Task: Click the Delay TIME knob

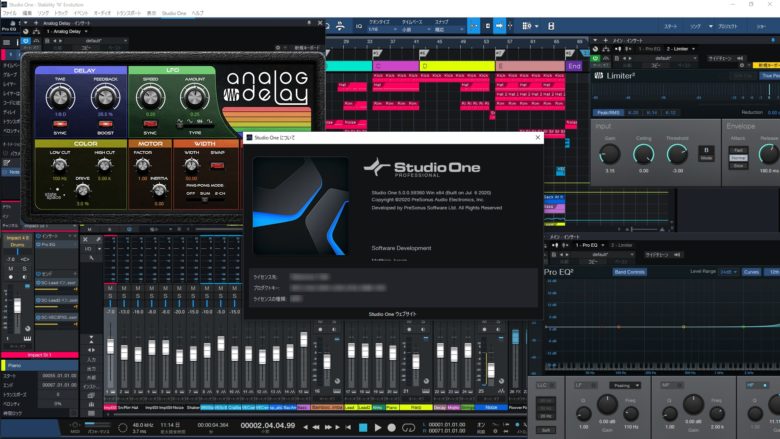Action: coord(60,96)
